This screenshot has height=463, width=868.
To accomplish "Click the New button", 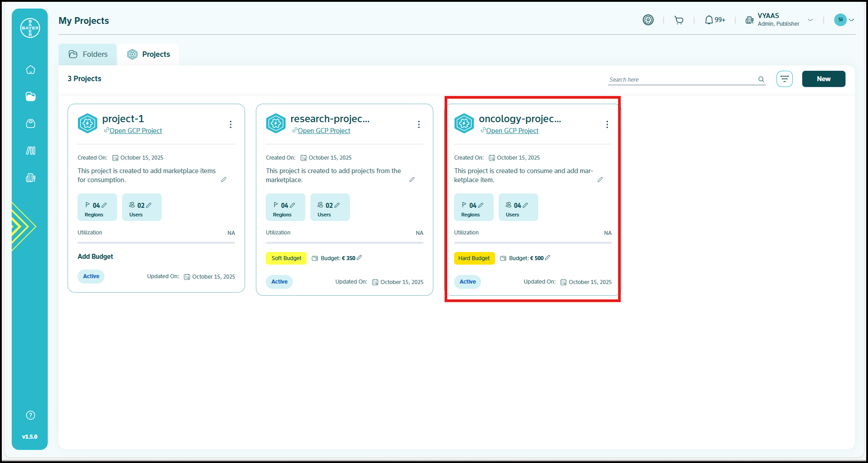I will click(x=823, y=79).
